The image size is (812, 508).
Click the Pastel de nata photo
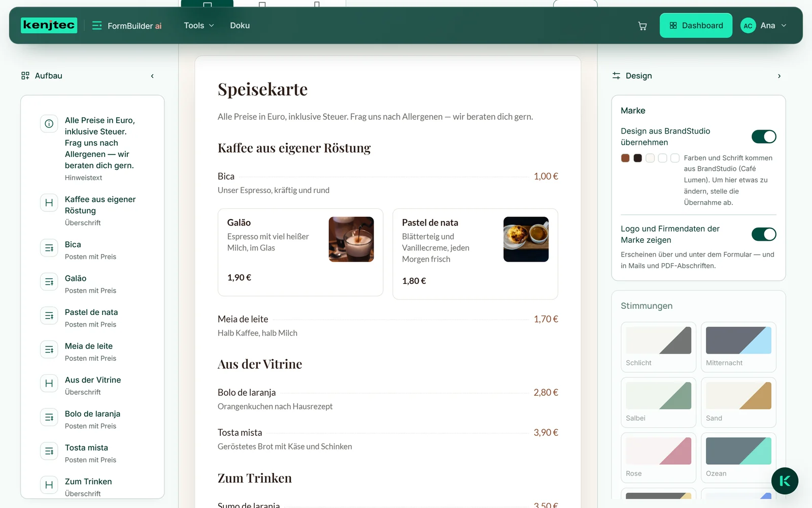coord(526,239)
